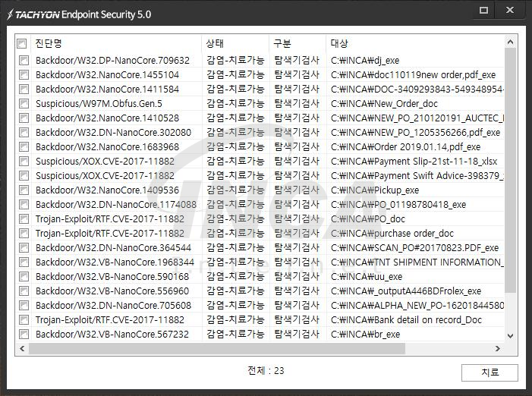Image resolution: width=532 pixels, height=396 pixels.
Task: Check the box for Backdoor/W32.DP-NanoCore.709632
Action: point(24,61)
